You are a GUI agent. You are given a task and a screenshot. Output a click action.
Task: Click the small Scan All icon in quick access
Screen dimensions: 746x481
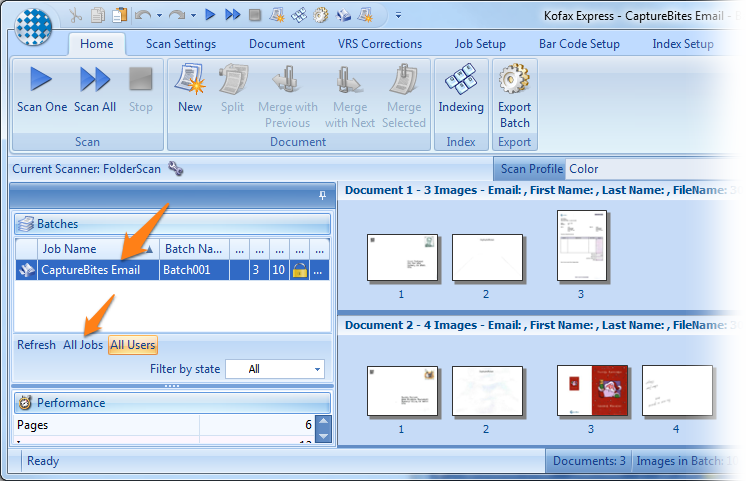(233, 15)
